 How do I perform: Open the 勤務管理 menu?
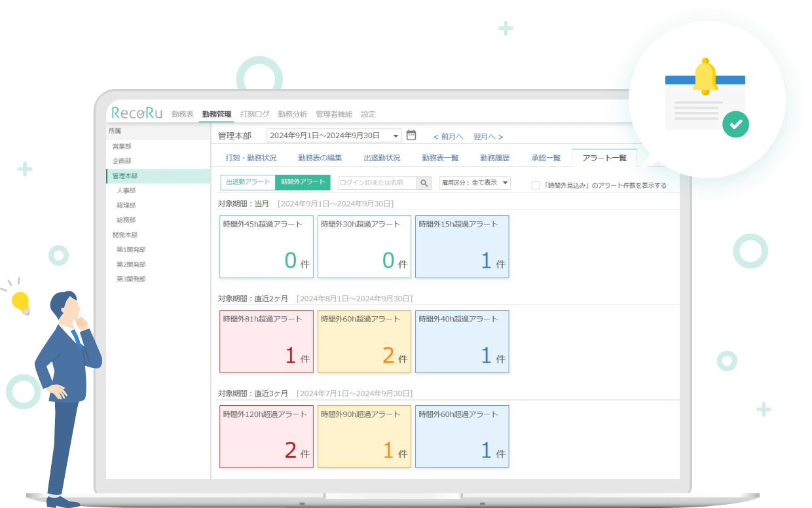(x=217, y=114)
